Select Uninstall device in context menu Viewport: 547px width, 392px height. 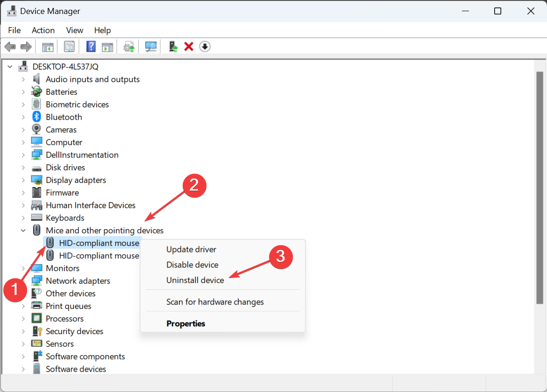195,280
